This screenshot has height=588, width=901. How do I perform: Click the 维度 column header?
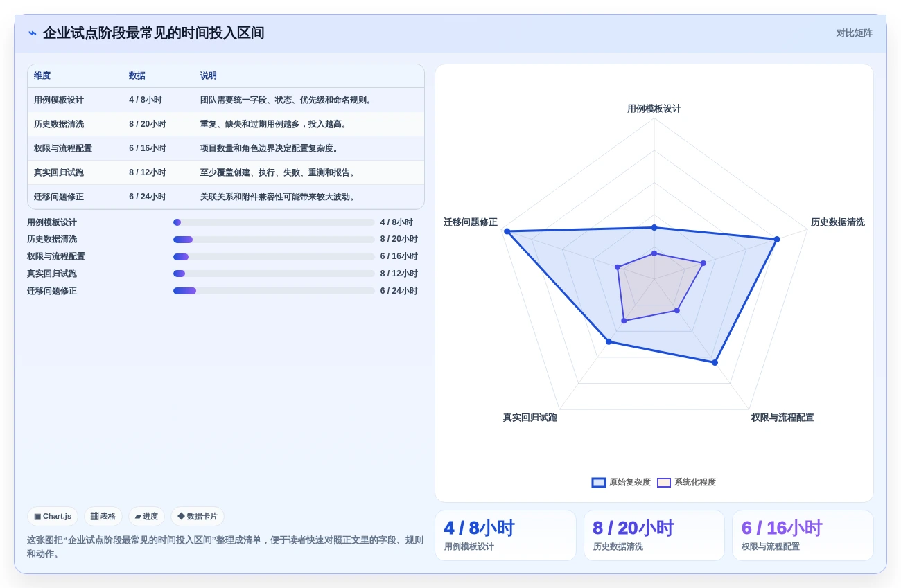(42, 76)
